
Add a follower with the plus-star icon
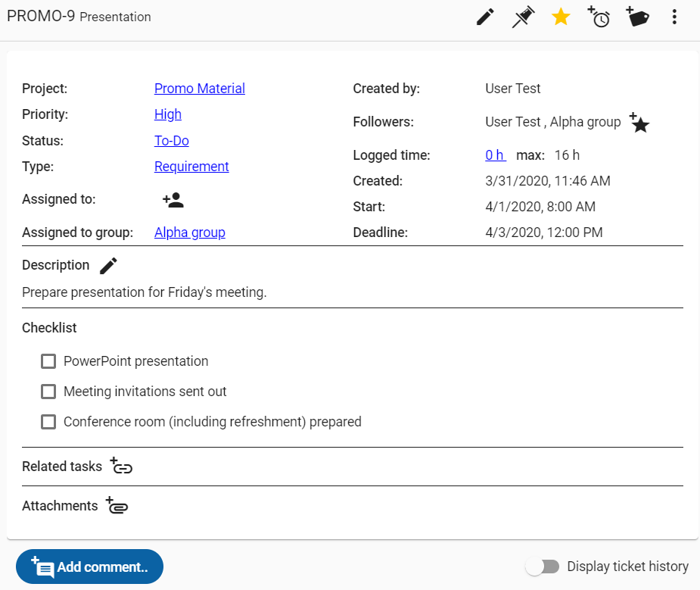point(639,123)
